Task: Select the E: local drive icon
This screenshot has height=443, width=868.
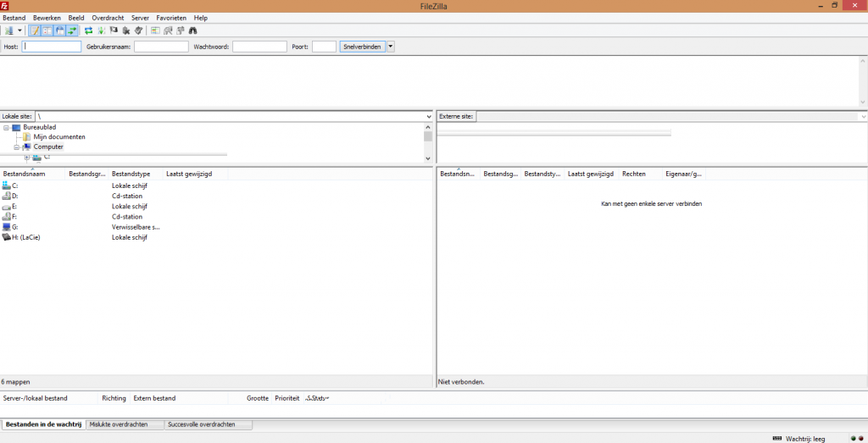Action: [6, 207]
